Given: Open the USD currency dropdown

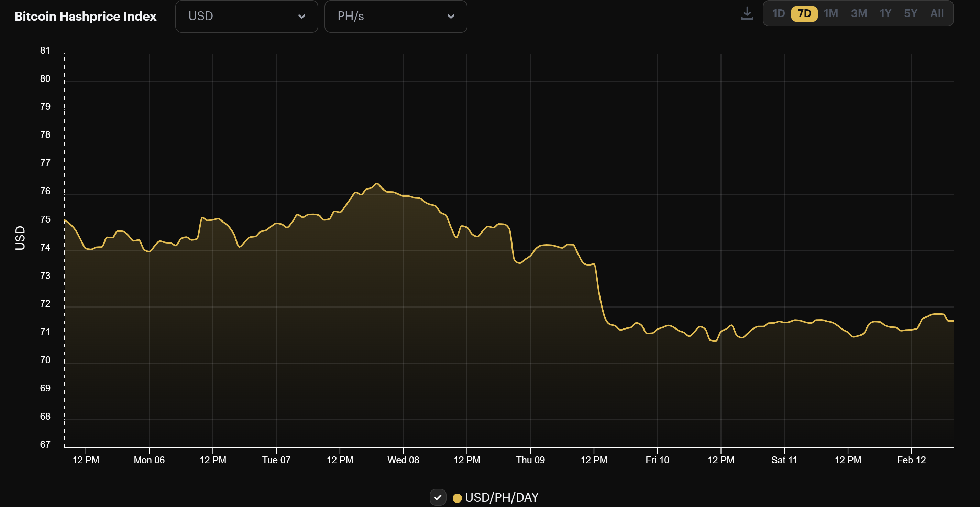Looking at the screenshot, I should pyautogui.click(x=246, y=17).
